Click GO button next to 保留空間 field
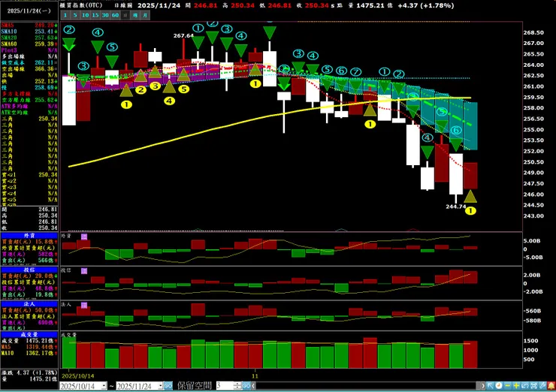The image size is (556, 392). tap(246, 386)
